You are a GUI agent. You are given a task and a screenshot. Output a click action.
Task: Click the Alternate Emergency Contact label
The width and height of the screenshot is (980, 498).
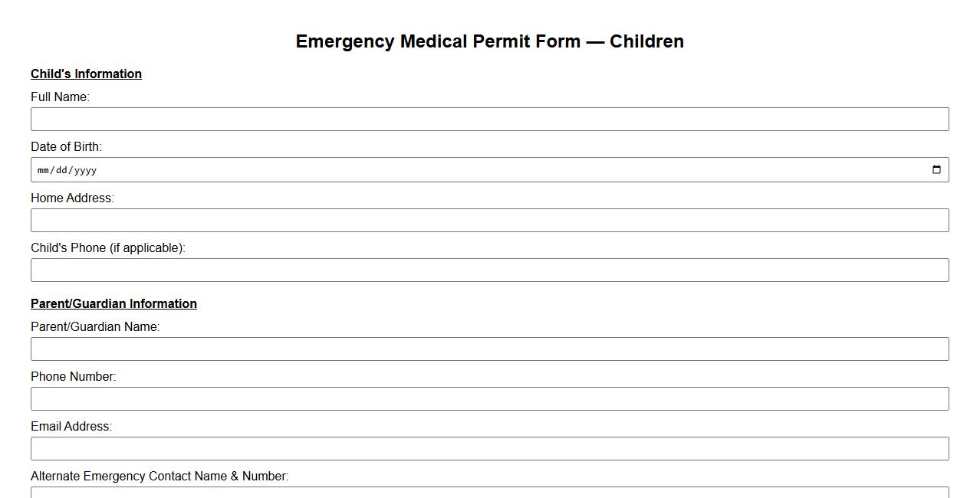click(159, 476)
